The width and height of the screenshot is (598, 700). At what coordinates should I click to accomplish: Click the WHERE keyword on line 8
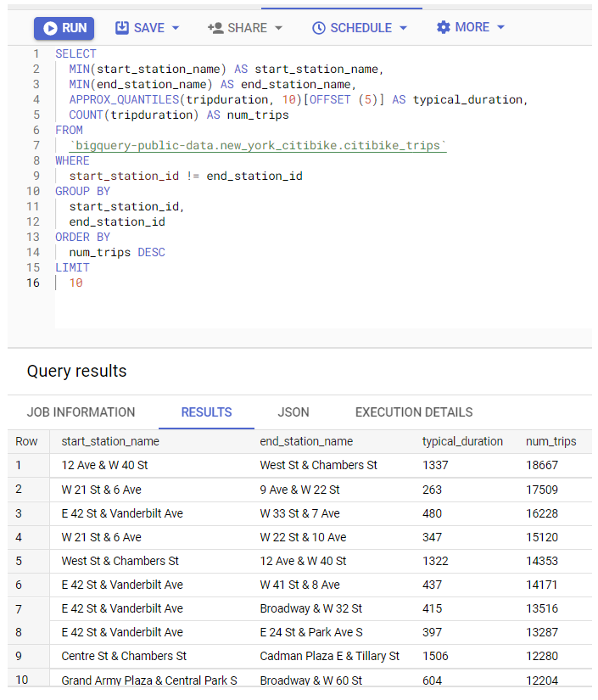(x=72, y=160)
